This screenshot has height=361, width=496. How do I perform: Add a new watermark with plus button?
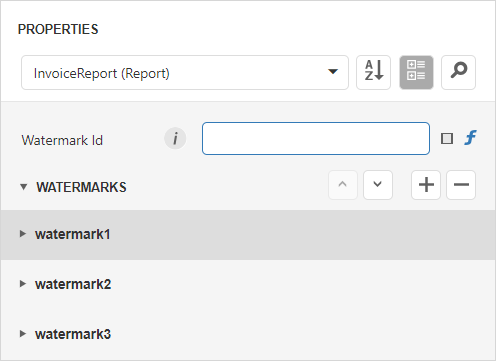[426, 185]
